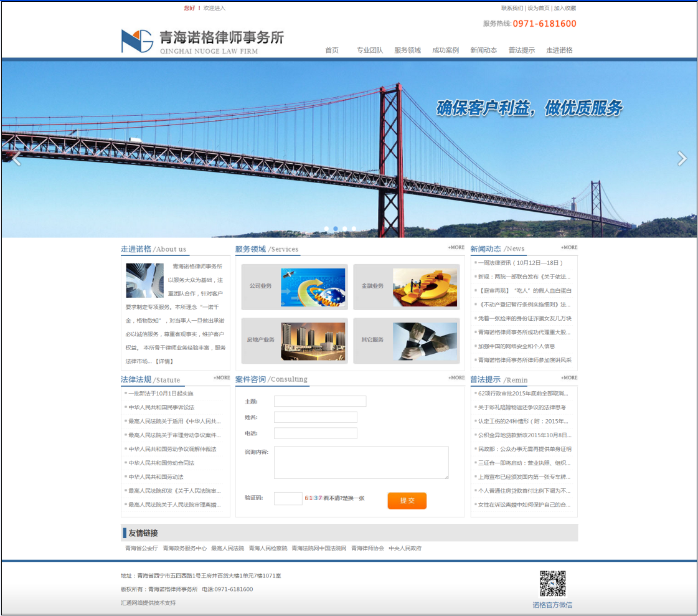Open the 房地产业务 service image
Screen dimensions: 698x616
[x=313, y=341]
